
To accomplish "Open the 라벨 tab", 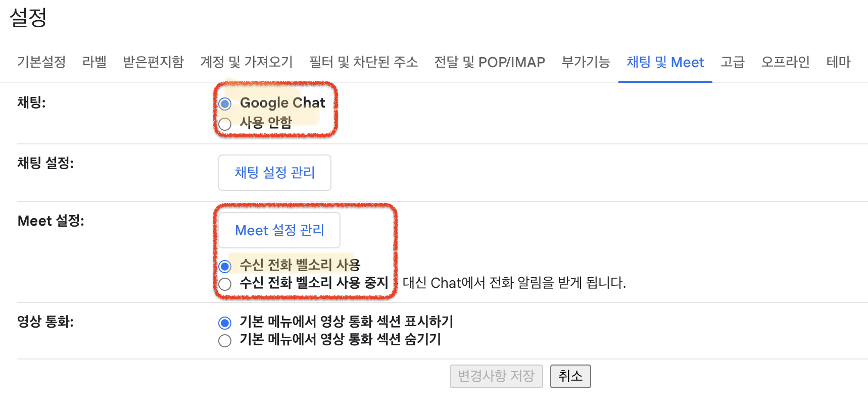I will coord(94,62).
